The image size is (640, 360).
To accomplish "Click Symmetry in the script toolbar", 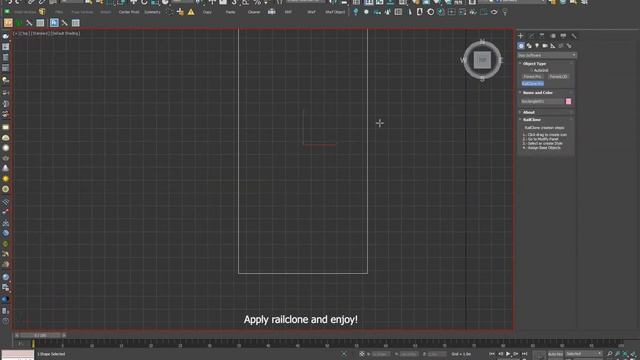I will point(152,12).
